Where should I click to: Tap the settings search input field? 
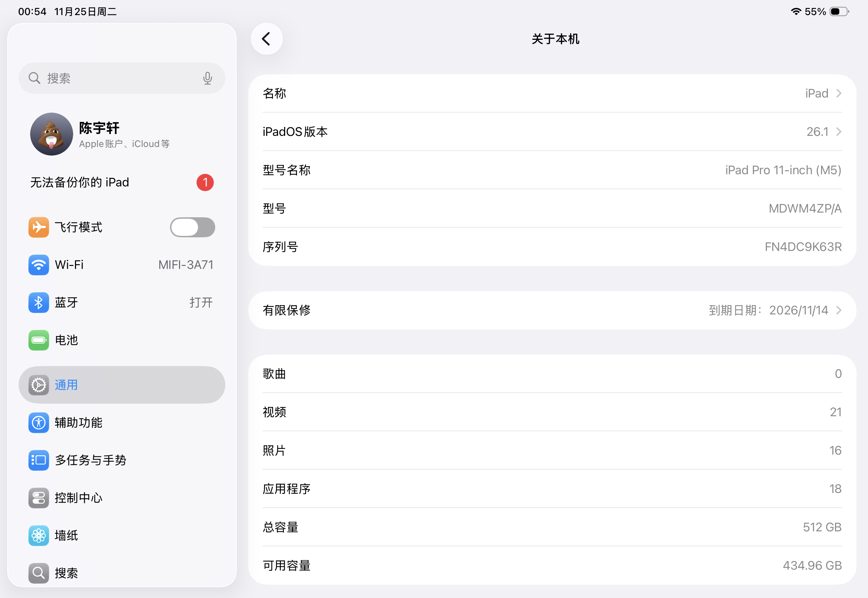112,78
